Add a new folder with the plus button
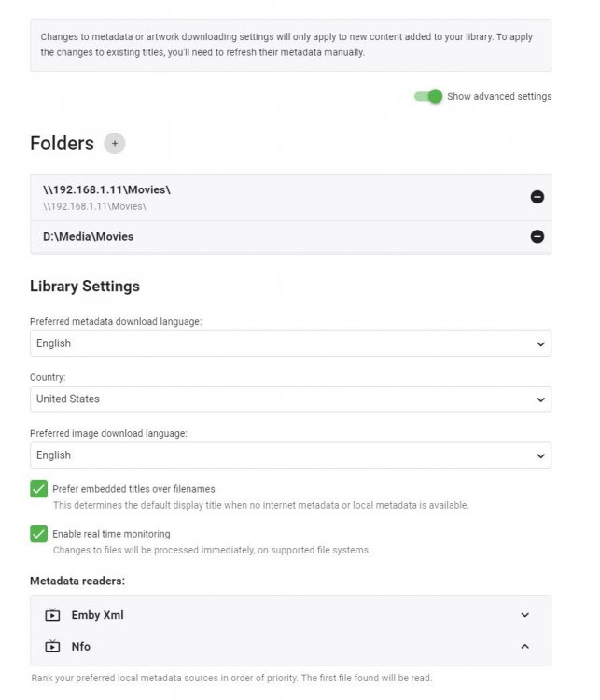Viewport: 600px width, 700px height. [x=114, y=144]
